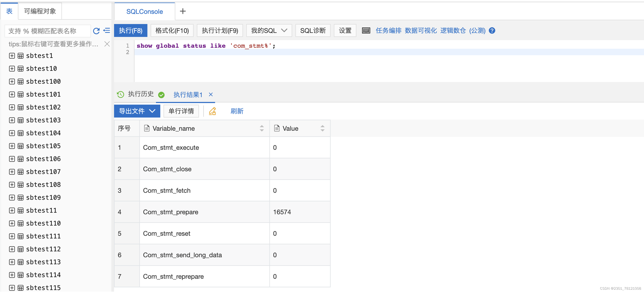The height and width of the screenshot is (292, 644).
Task: Expand the sbtest1 table node
Action: 12,56
